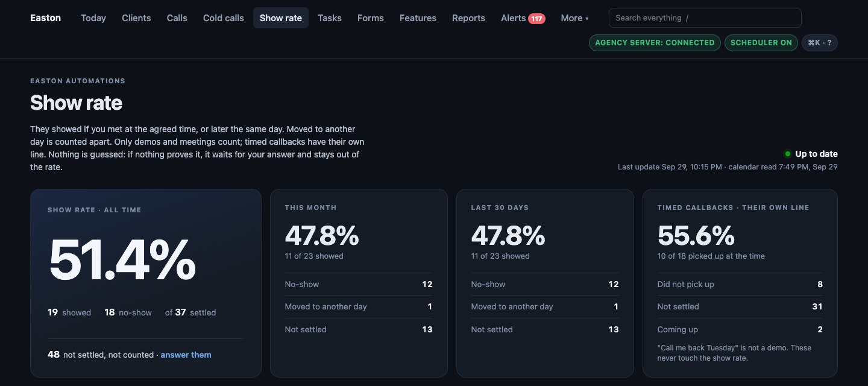This screenshot has height=386, width=868.
Task: Click "11 of 23 showed" under This Month
Action: click(x=314, y=256)
